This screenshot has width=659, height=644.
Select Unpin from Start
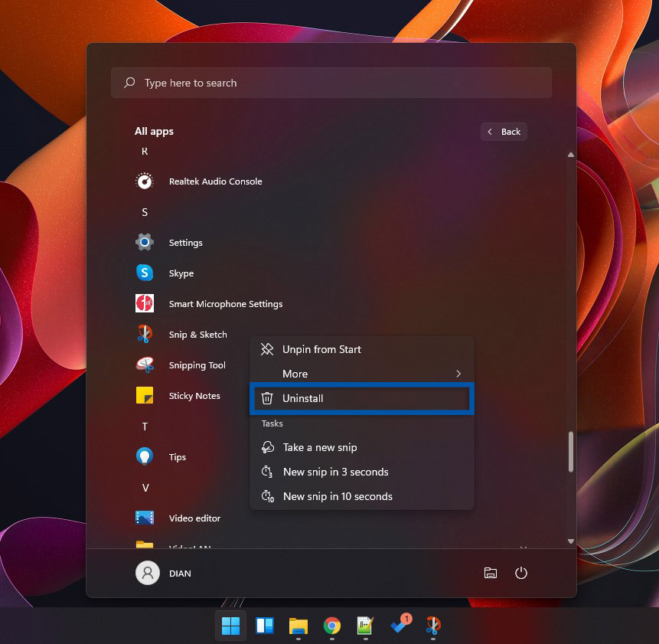[321, 349]
